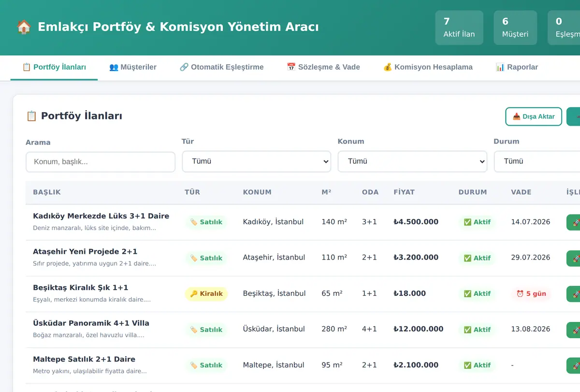Select 'Maltepe Satılık 2+1 Daire' title
The height and width of the screenshot is (392, 580).
[x=84, y=360]
